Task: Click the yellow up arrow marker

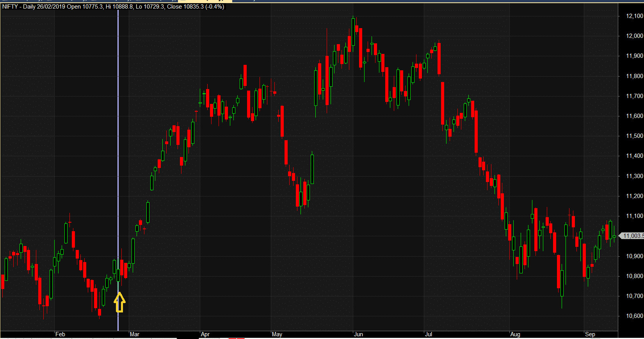Action: 119,303
